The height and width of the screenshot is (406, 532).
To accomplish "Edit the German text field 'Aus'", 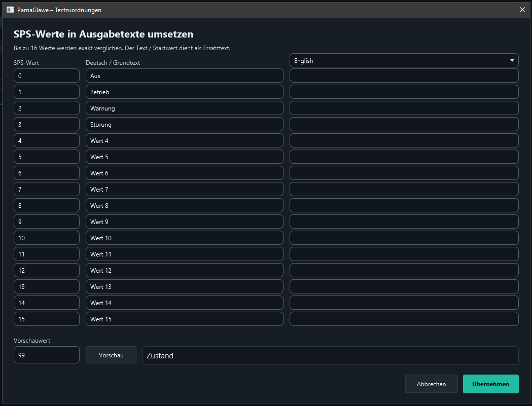I will 184,76.
